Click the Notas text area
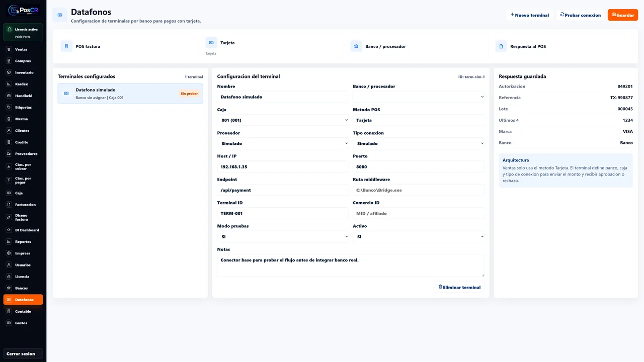Image resolution: width=644 pixels, height=362 pixels. pyautogui.click(x=351, y=265)
